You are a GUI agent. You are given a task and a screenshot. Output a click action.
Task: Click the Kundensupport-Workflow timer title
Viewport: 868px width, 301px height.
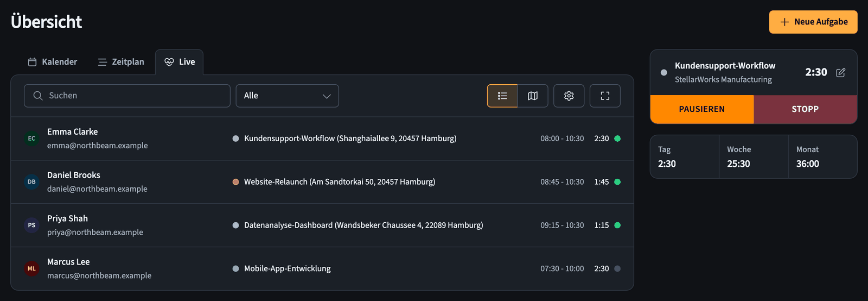(725, 66)
